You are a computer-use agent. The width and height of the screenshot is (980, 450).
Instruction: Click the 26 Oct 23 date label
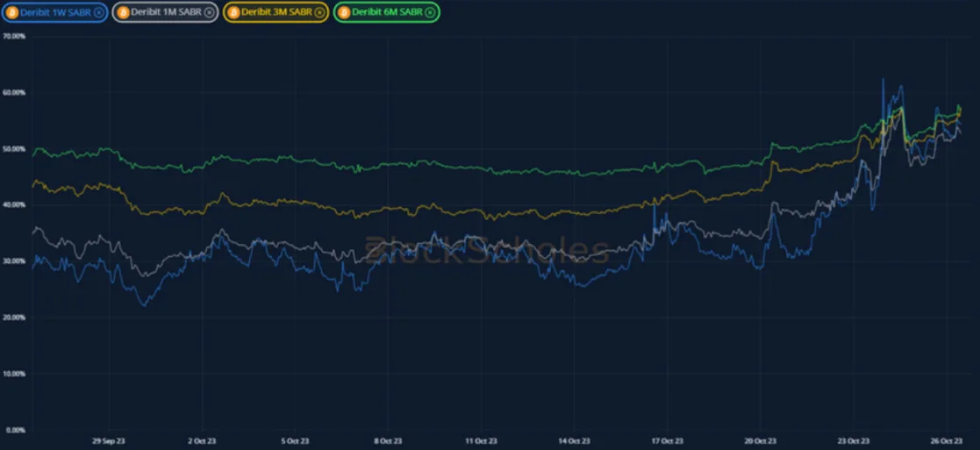click(947, 440)
